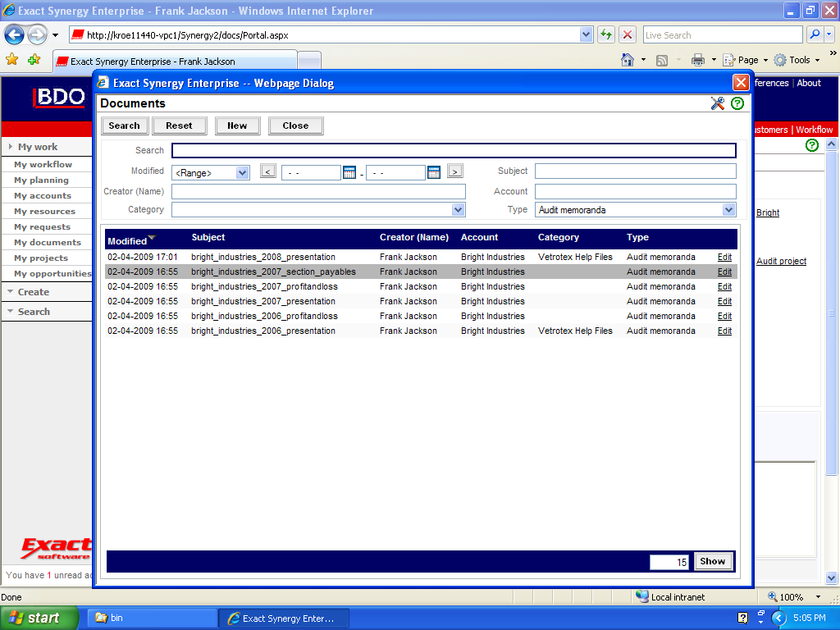
Task: Expand the Category dropdown
Action: (458, 209)
